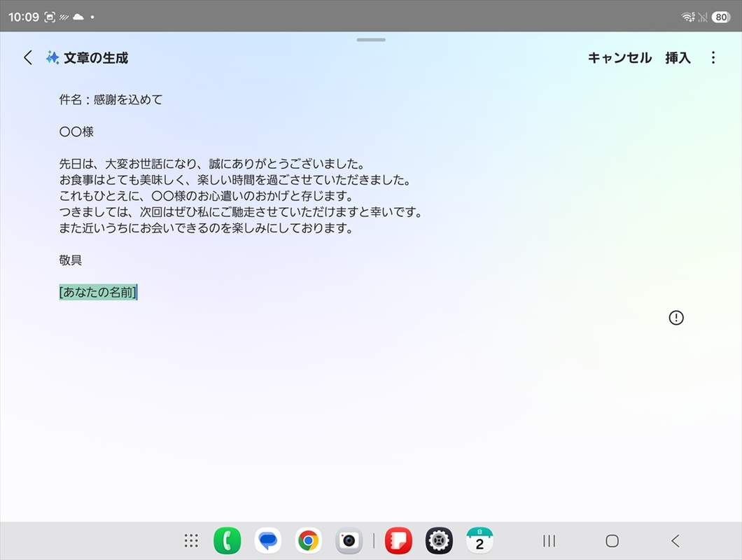Tap the line starting 先日は、大変お世話になり
Screen dimensions: 742x560
(213, 164)
